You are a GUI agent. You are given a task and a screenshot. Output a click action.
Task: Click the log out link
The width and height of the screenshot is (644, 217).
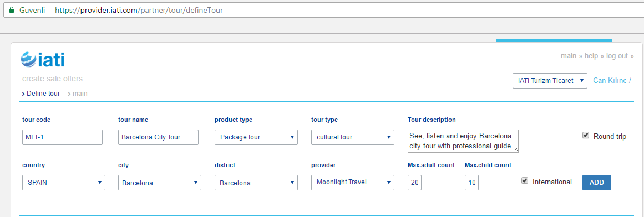(x=617, y=56)
